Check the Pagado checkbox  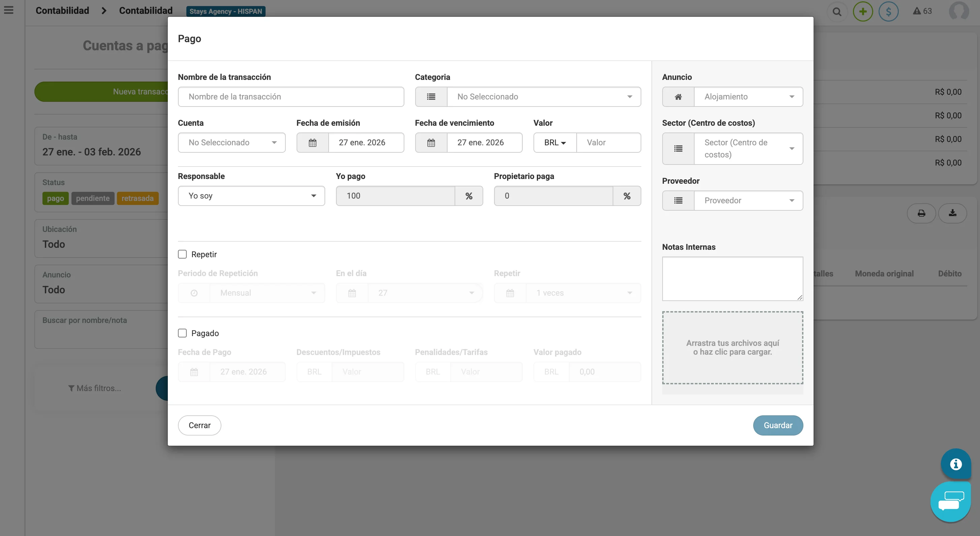(182, 333)
